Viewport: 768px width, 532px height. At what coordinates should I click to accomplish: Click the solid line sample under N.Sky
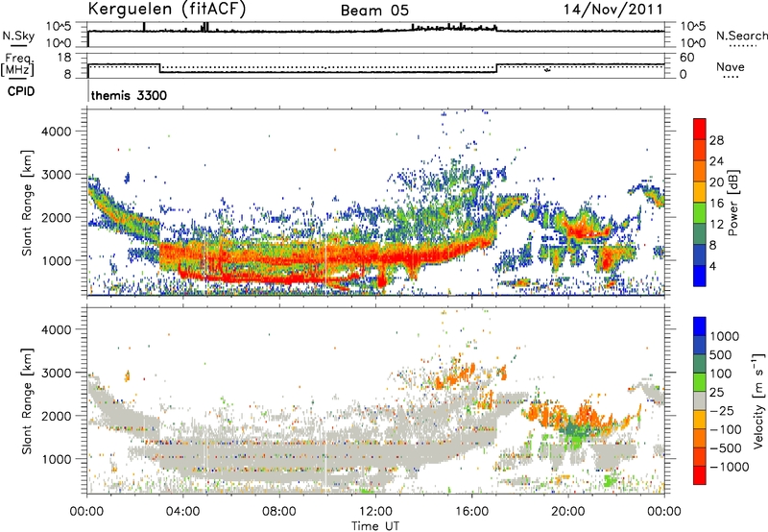(x=18, y=46)
